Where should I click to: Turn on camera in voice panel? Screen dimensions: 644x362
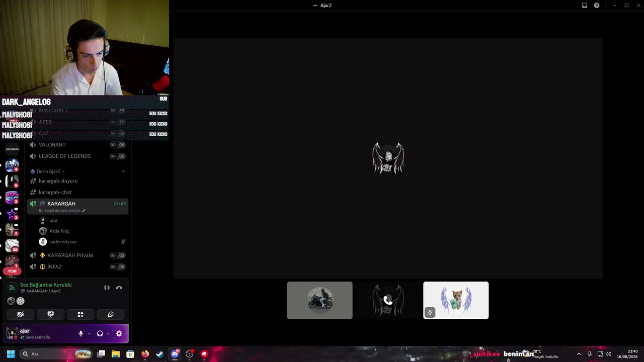click(x=21, y=314)
